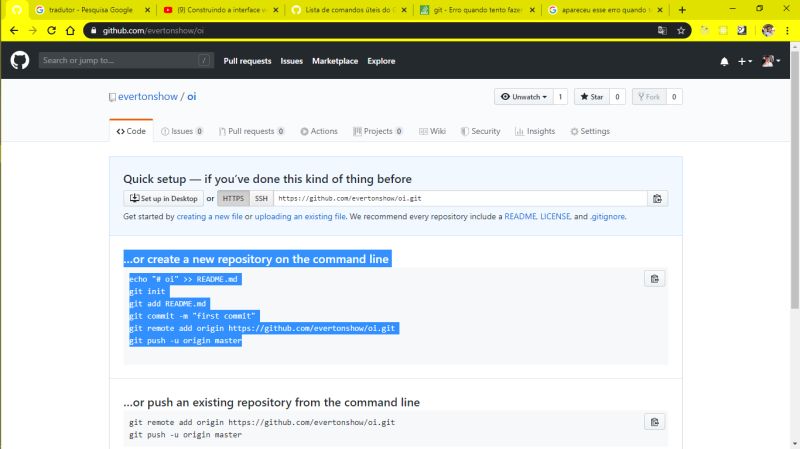The height and width of the screenshot is (449, 800).
Task: Open Explore in top navigation
Action: point(381,61)
